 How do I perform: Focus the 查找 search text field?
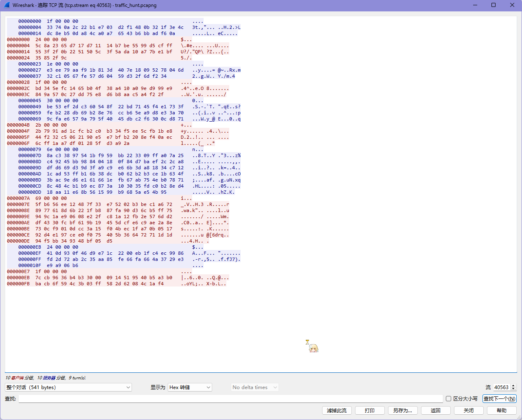tap(230, 399)
